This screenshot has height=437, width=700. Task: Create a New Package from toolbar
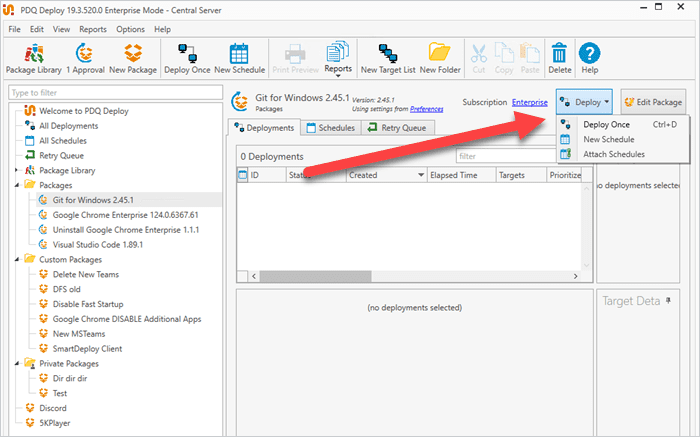133,58
